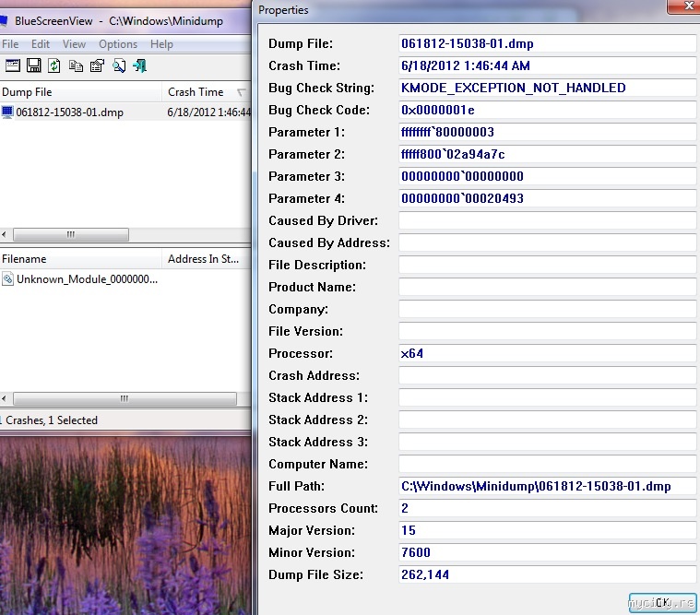Click the upper pane scroll-left arrow

[4, 234]
